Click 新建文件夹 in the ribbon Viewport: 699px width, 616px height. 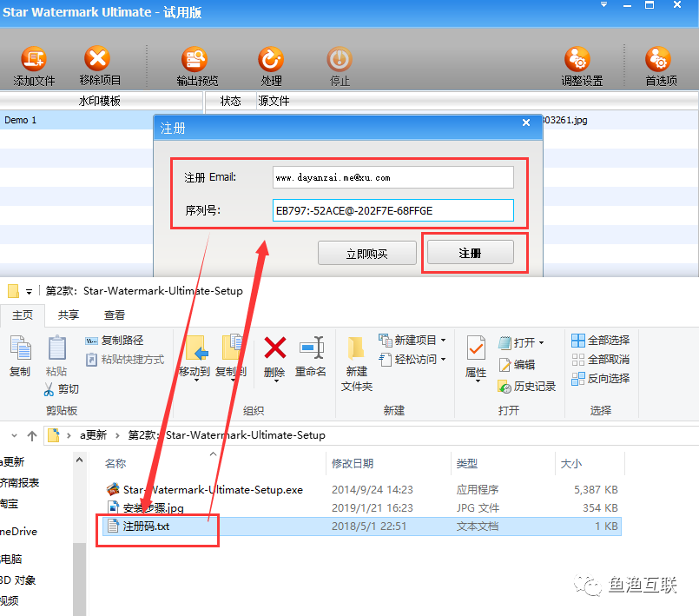[357, 363]
